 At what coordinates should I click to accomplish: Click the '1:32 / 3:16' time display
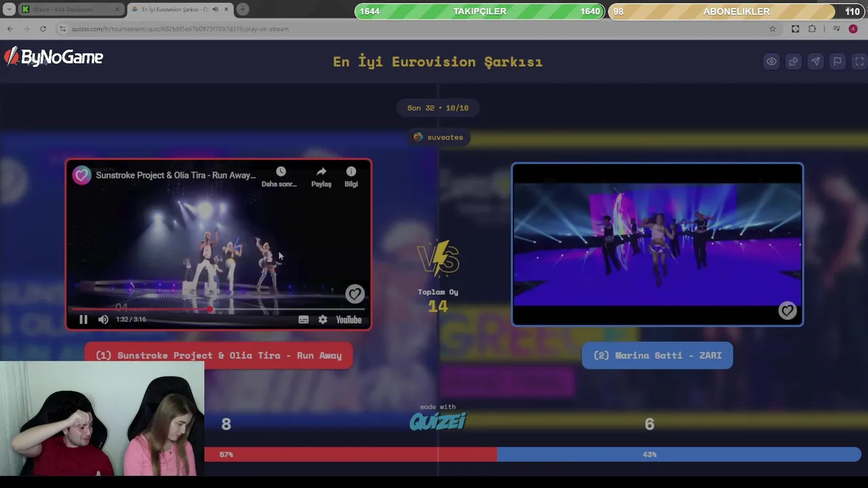pyautogui.click(x=131, y=319)
